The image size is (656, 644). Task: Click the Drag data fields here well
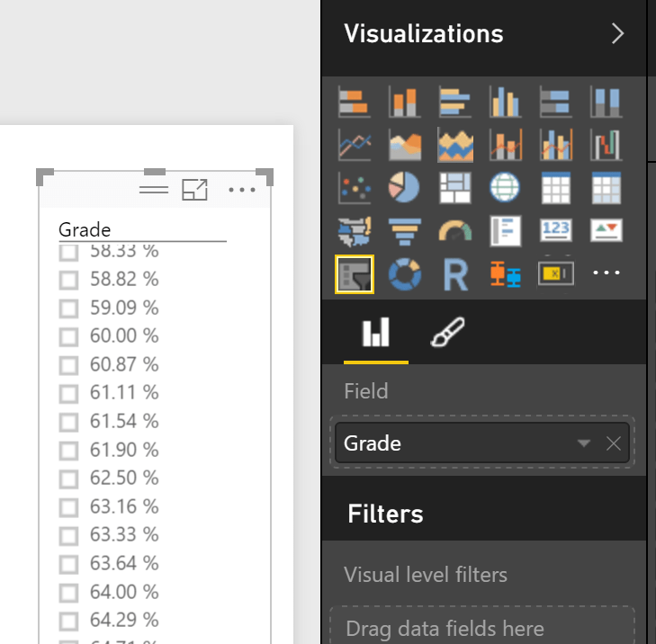[x=483, y=628]
